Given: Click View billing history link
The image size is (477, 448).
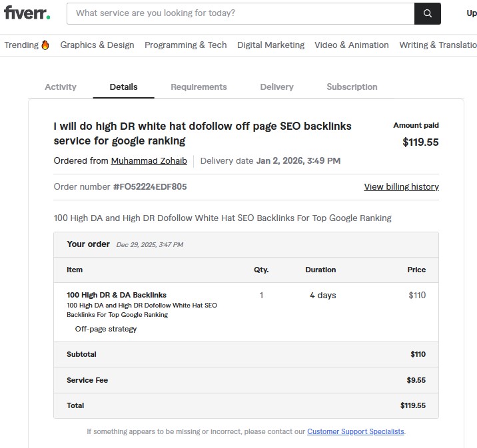Looking at the screenshot, I should coord(401,187).
